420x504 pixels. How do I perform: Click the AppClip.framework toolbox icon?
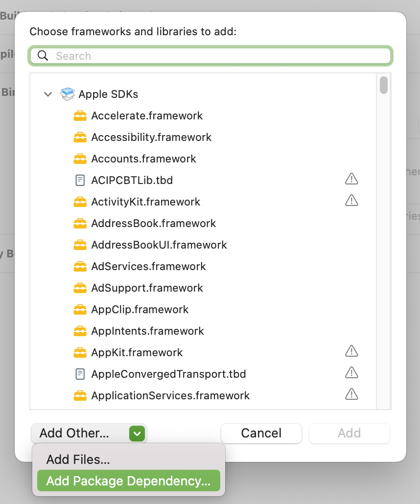point(80,310)
